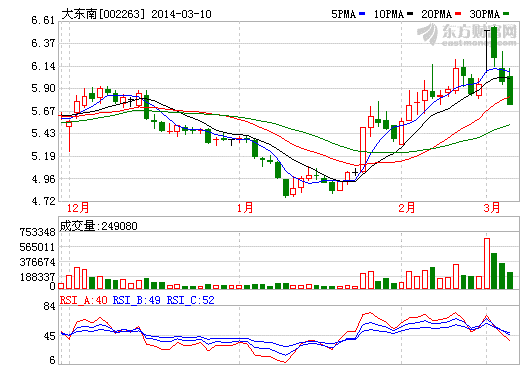Click the 5.67 price axis value

click(43, 111)
